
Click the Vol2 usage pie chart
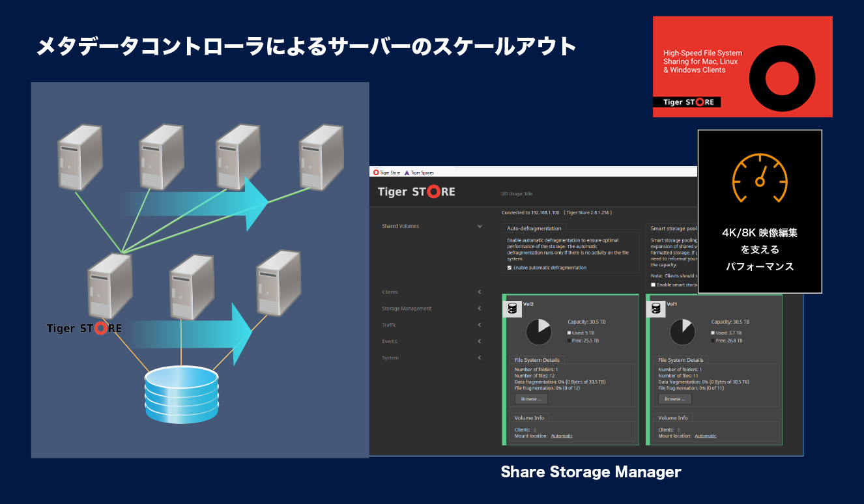539,331
